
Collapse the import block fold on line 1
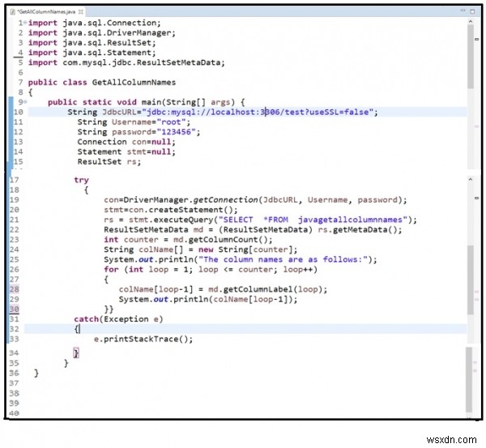[x=25, y=23]
